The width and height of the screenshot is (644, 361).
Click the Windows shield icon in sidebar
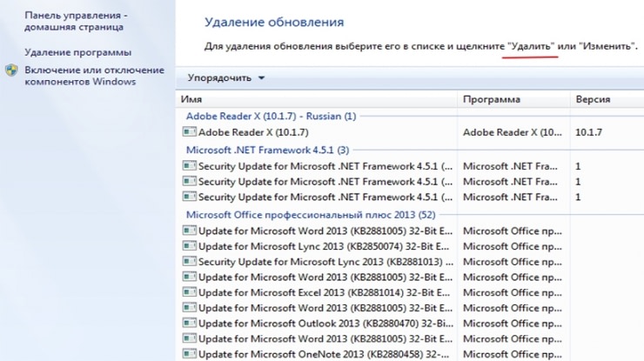pyautogui.click(x=11, y=70)
